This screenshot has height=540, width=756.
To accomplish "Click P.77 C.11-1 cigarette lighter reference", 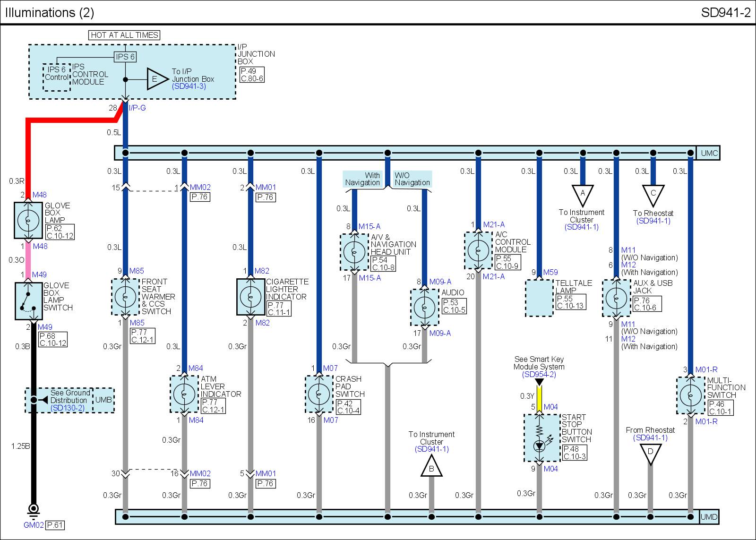I will (x=279, y=309).
